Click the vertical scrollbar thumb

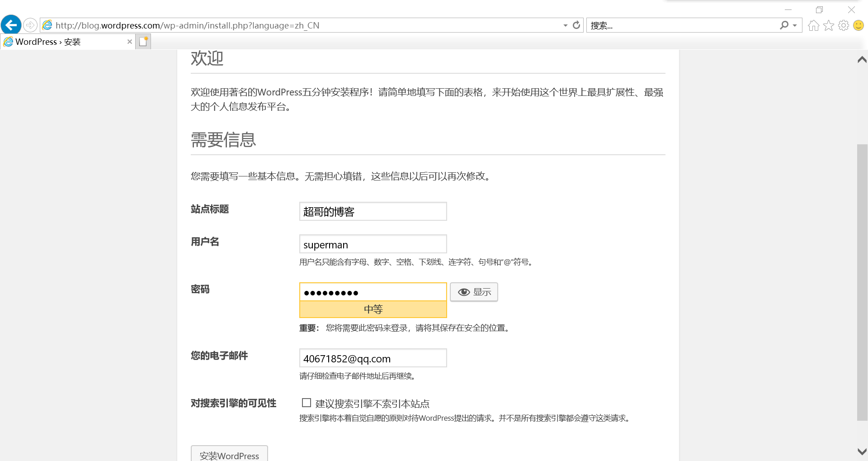862,282
